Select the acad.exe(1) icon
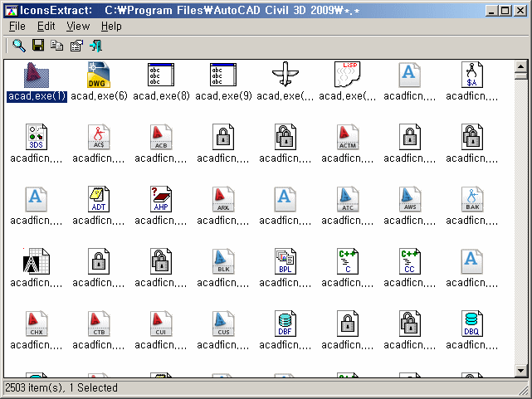 pos(37,75)
